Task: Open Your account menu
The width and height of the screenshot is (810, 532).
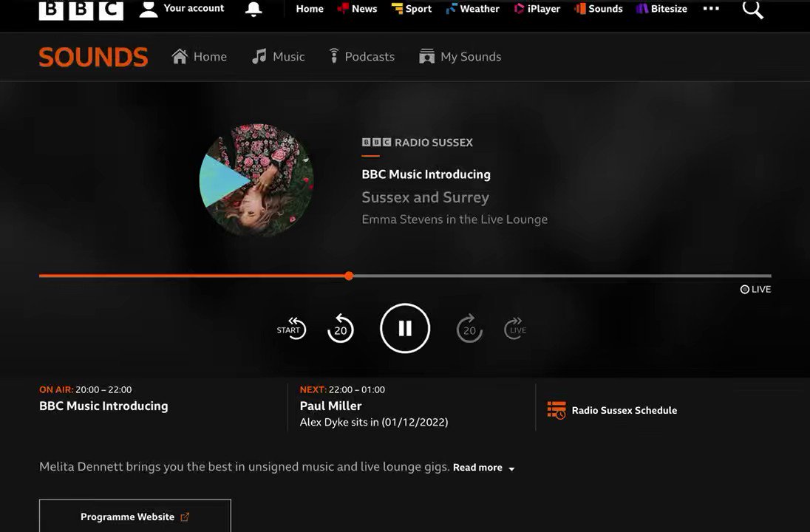Action: tap(182, 9)
